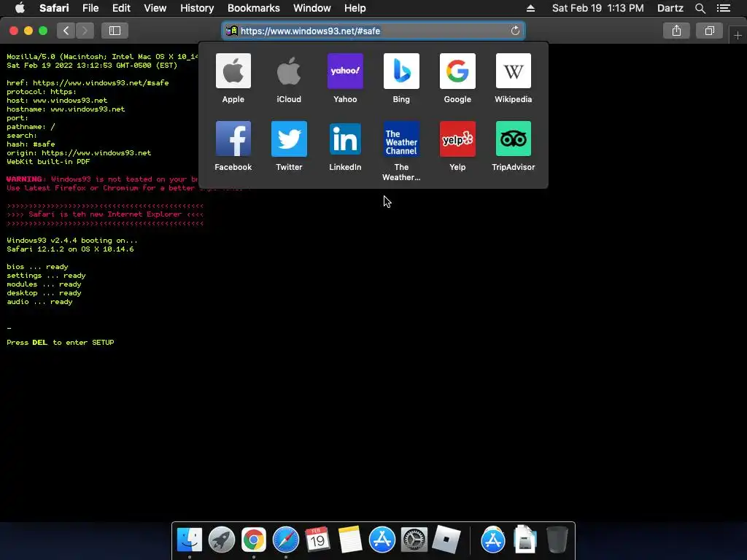Open the Share menu in toolbar
Viewport: 747px width, 560px height.
tap(676, 31)
